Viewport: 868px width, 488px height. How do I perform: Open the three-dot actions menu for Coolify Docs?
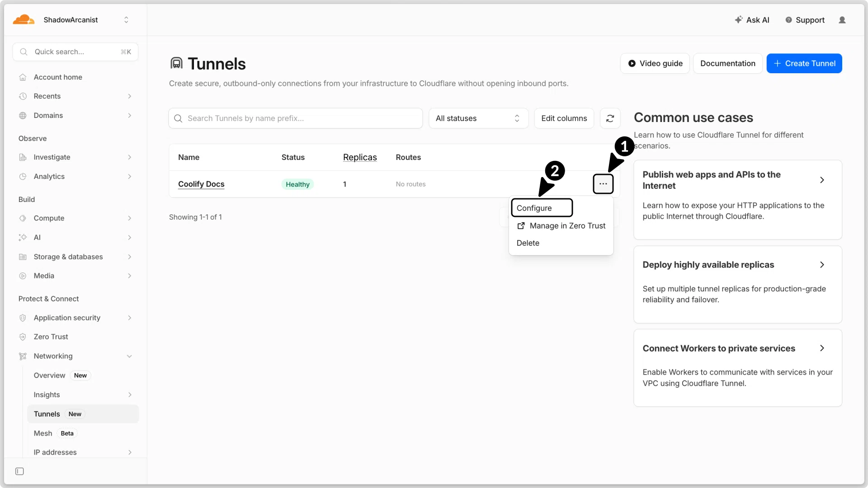click(x=603, y=184)
